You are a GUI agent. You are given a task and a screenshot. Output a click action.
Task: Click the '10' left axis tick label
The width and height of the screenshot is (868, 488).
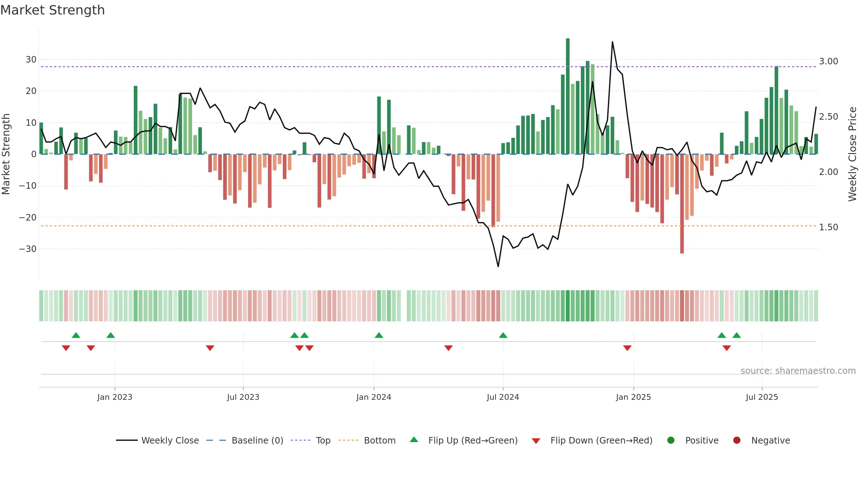click(x=31, y=123)
